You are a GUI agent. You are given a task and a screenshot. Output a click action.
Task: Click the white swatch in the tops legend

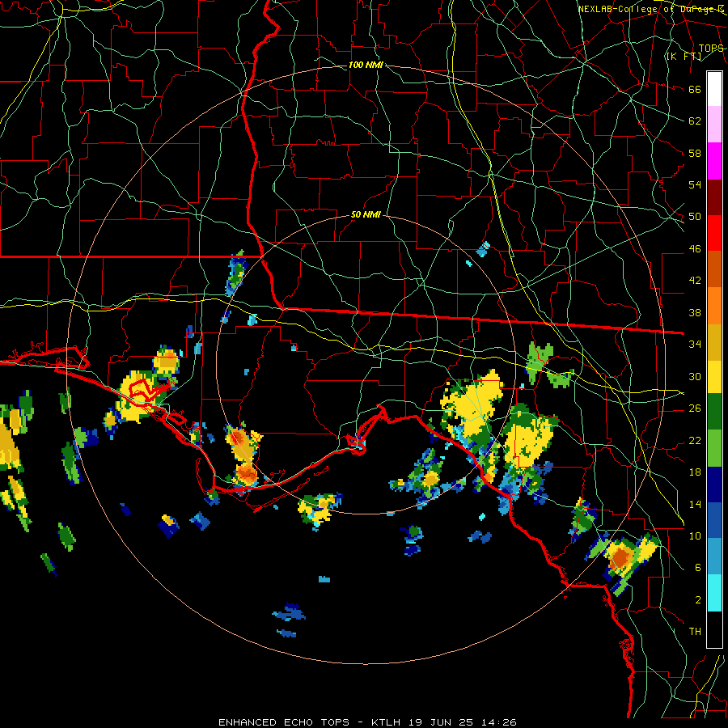714,89
